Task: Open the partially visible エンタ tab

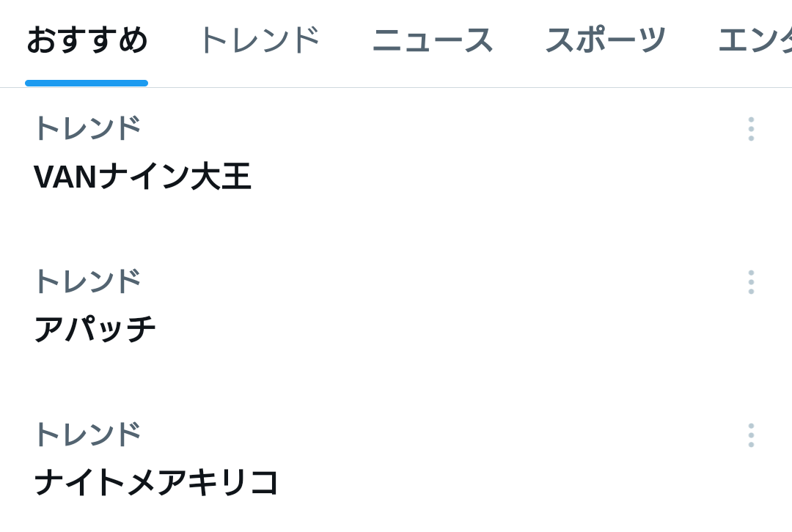Action: tap(755, 40)
